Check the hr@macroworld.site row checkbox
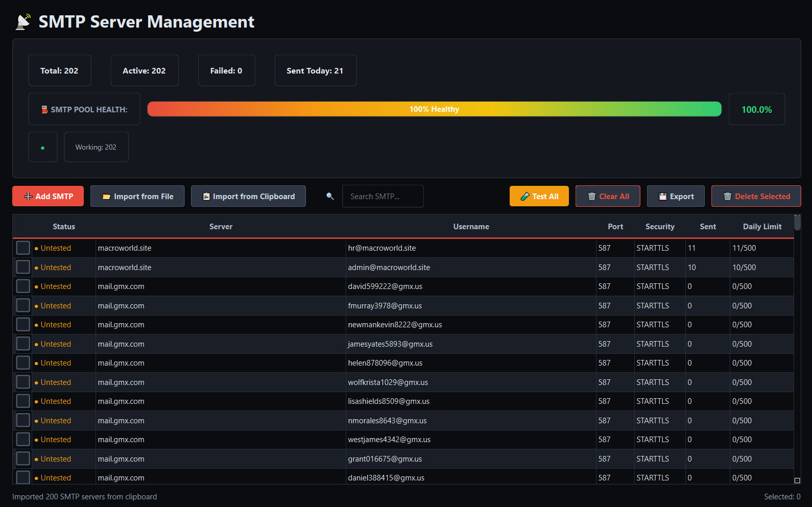Screen dimensions: 812x507 23,248
